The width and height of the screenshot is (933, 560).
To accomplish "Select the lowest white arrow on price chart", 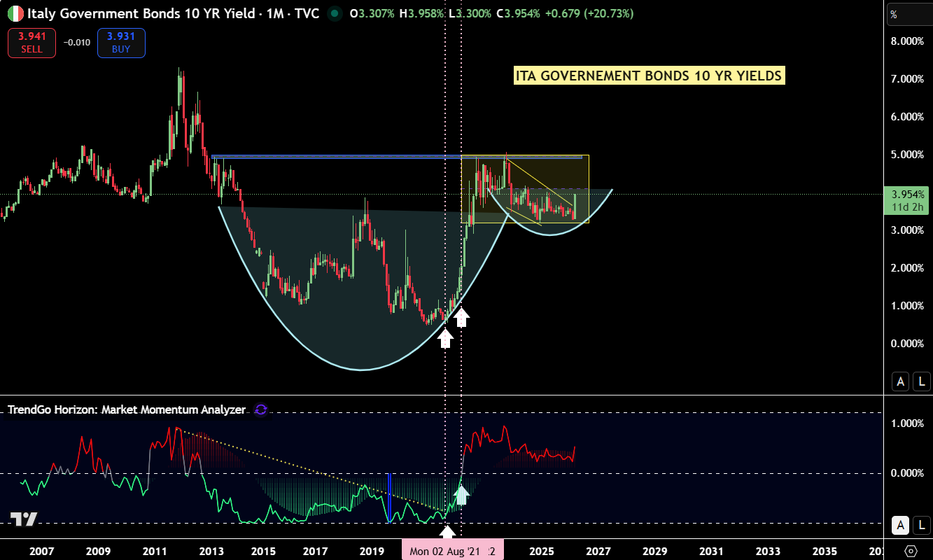I will (x=445, y=338).
